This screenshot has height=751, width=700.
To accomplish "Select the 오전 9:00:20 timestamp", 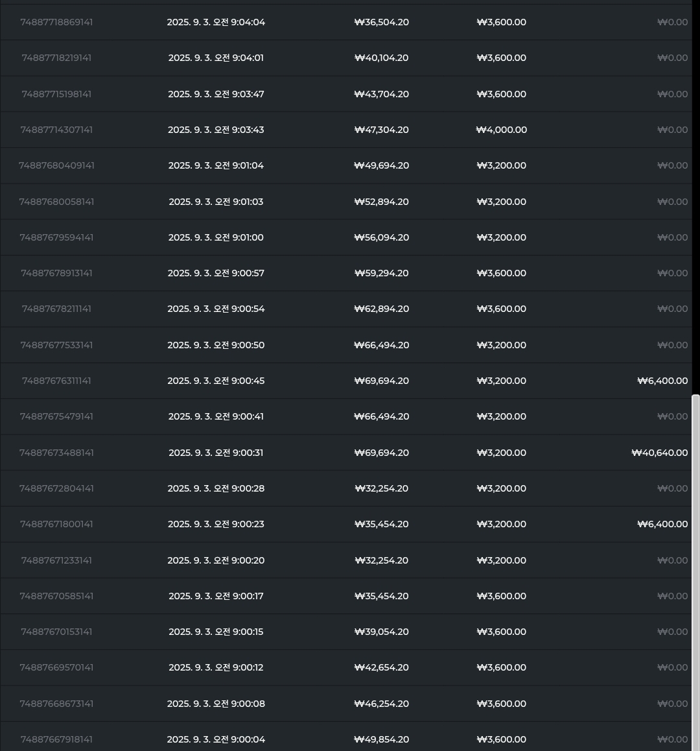I will (216, 560).
